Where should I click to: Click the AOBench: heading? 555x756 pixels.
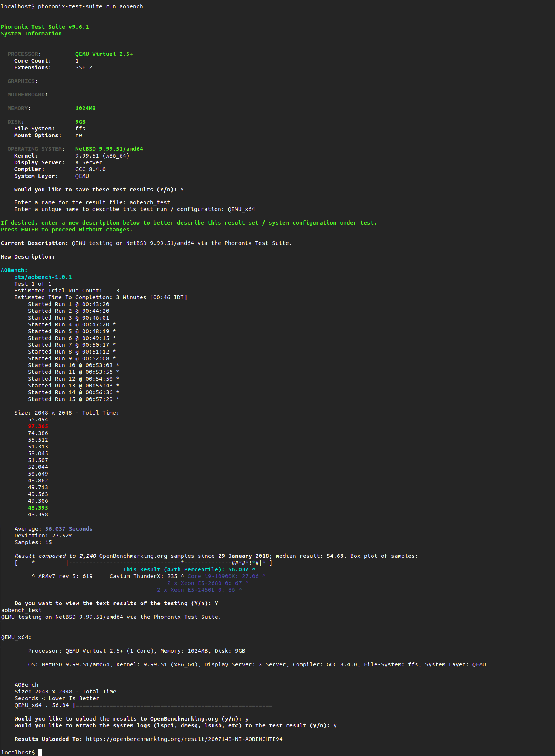(x=14, y=270)
